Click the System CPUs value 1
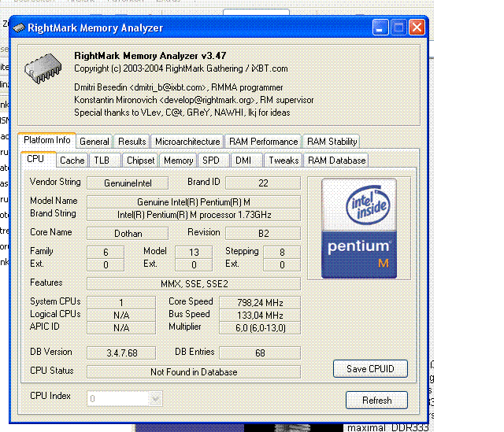 (x=121, y=303)
